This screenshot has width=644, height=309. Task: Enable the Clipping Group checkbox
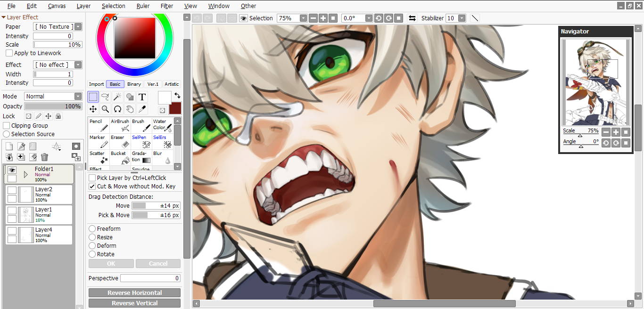[x=7, y=125]
